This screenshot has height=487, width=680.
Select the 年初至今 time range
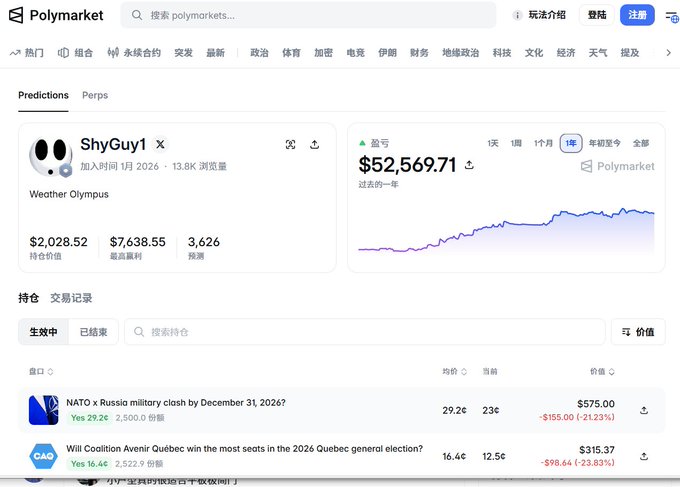point(605,143)
